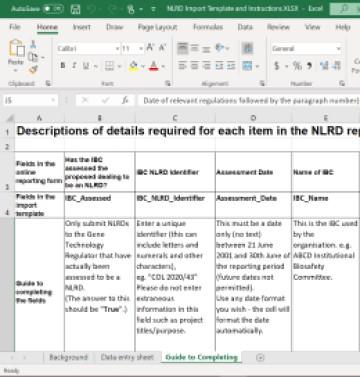Switch to the Insert tab
This screenshot has width=360, height=377.
point(82,27)
